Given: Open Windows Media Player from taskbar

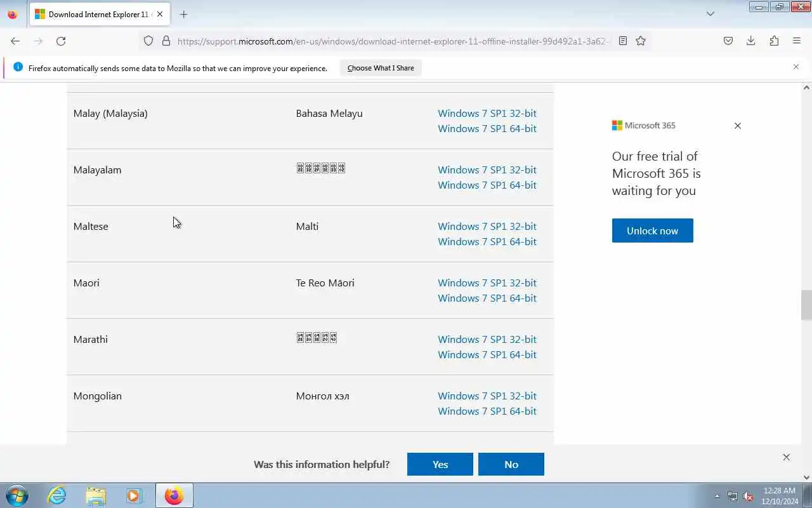Looking at the screenshot, I should tap(134, 495).
